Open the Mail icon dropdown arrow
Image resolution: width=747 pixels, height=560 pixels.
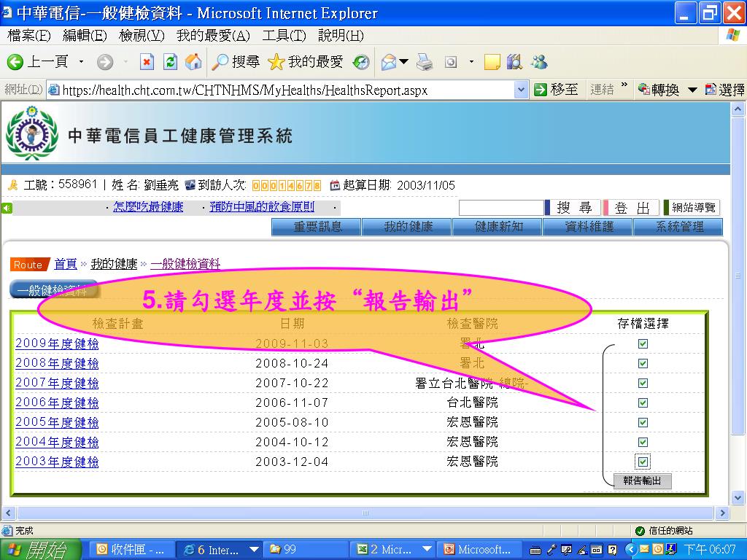click(x=404, y=62)
